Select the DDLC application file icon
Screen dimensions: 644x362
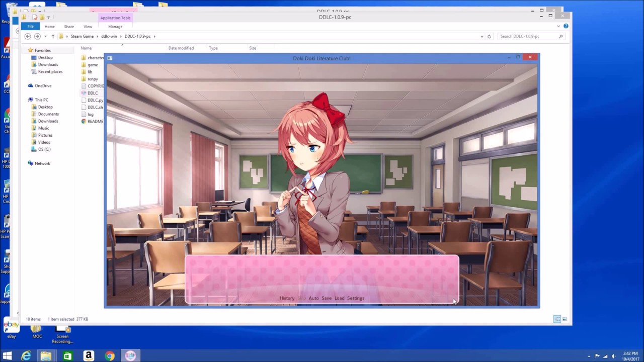click(x=84, y=93)
